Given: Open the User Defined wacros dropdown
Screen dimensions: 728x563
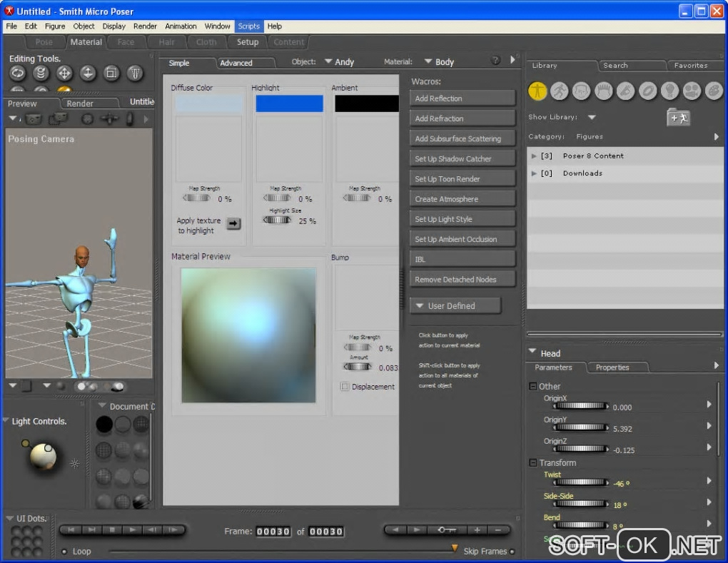Looking at the screenshot, I should point(455,306).
